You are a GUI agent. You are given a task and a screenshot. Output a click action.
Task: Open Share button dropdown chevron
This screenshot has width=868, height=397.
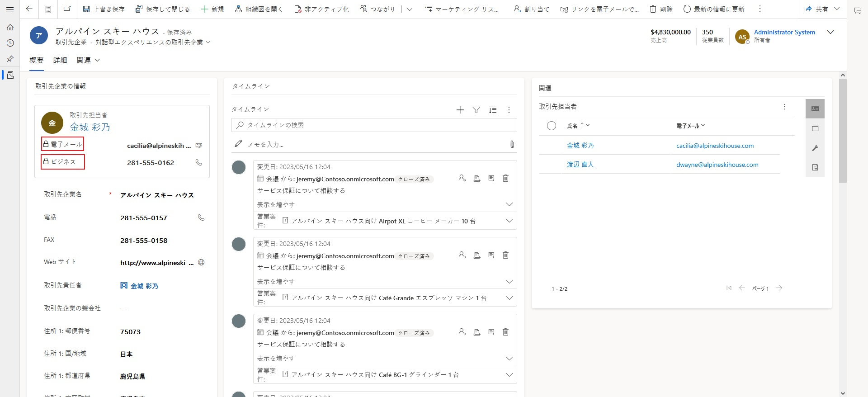[837, 9]
